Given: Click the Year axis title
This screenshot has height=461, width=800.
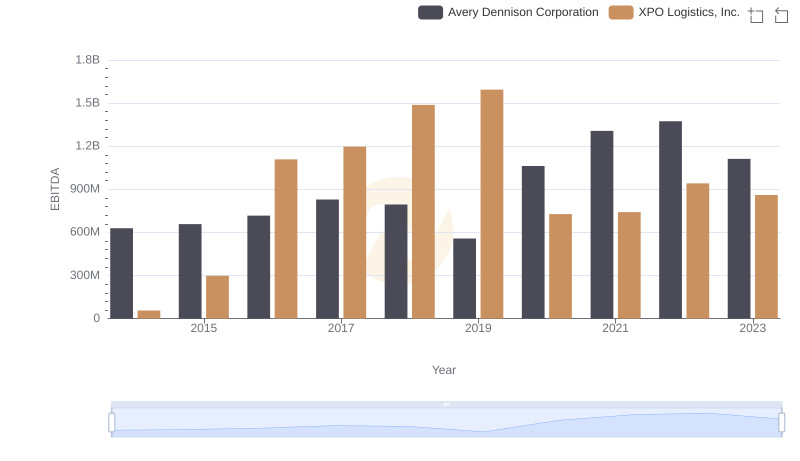Looking at the screenshot, I should 444,370.
